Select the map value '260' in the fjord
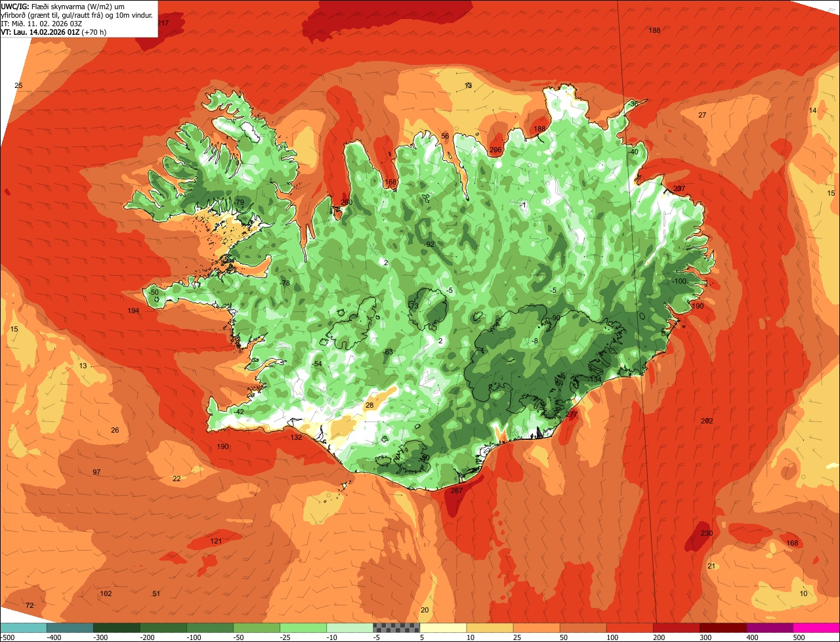Viewport: 840px width, 642px height. (346, 202)
